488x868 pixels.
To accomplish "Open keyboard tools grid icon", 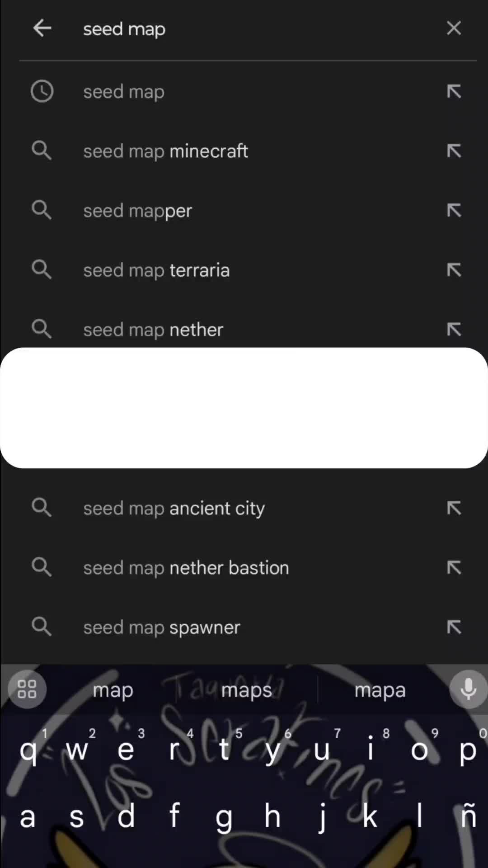I will coord(27,689).
